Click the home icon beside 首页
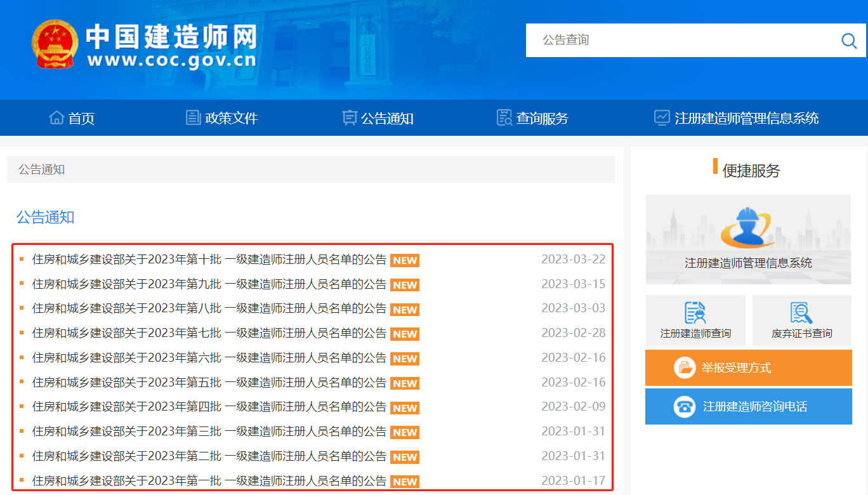Viewport: 868px width, 495px height. pyautogui.click(x=56, y=118)
